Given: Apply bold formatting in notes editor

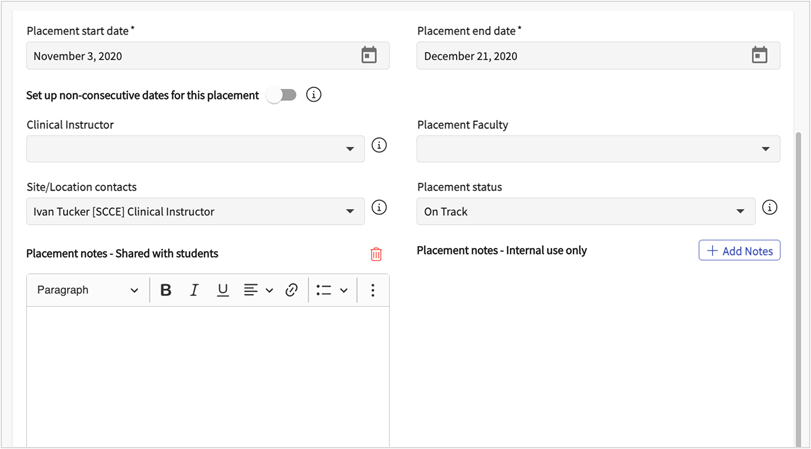Looking at the screenshot, I should tap(166, 290).
